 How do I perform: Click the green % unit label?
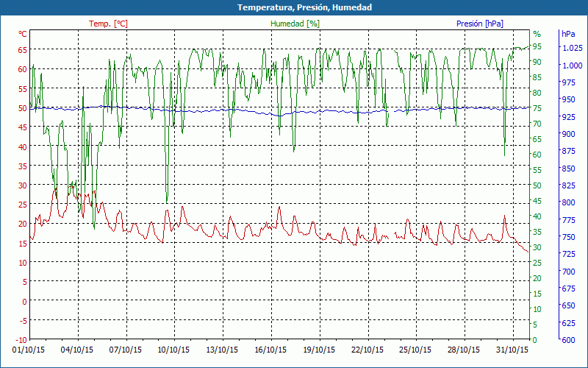tap(537, 34)
